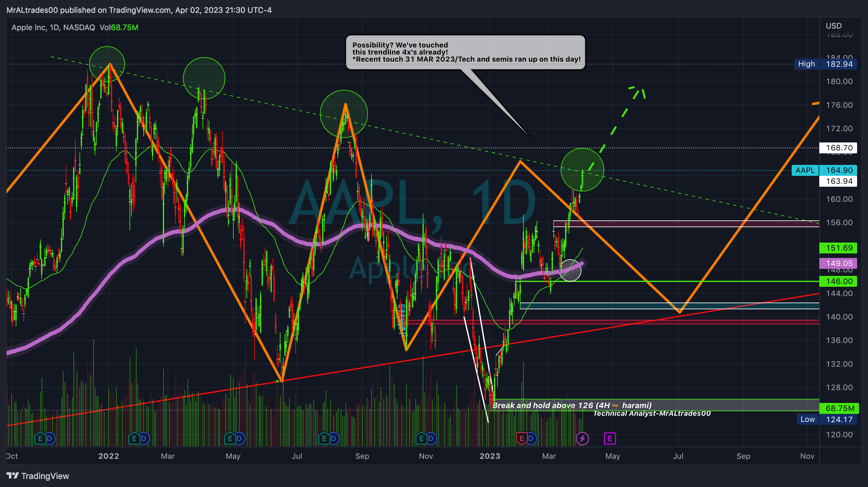Click the dividend D marker in February 2023
The width and height of the screenshot is (868, 487).
click(531, 439)
